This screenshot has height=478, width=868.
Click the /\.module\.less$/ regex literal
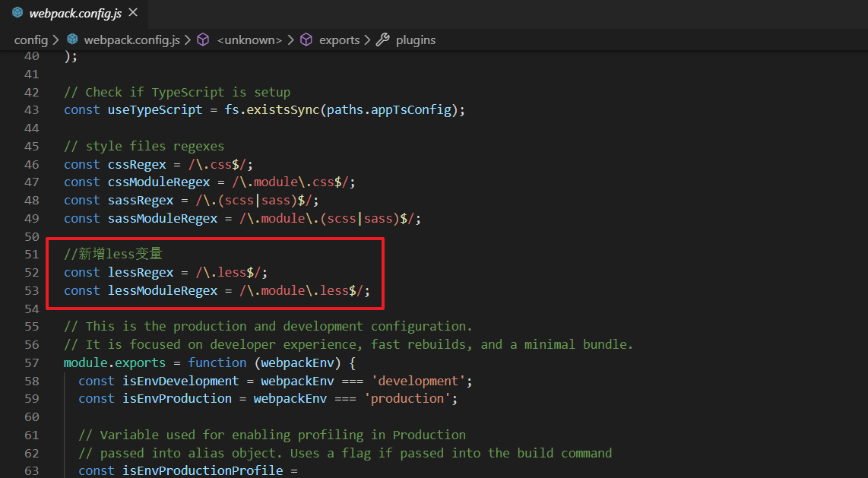301,290
